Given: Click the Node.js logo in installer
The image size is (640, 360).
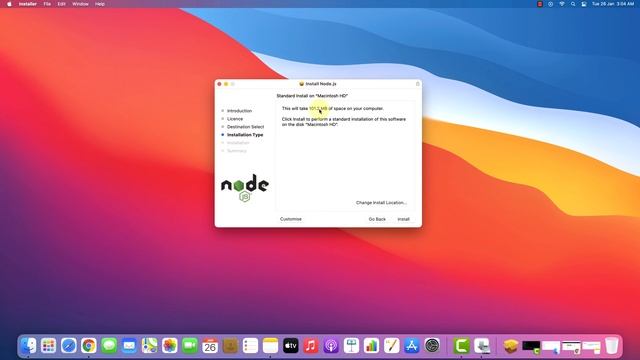Looking at the screenshot, I should (x=244, y=188).
